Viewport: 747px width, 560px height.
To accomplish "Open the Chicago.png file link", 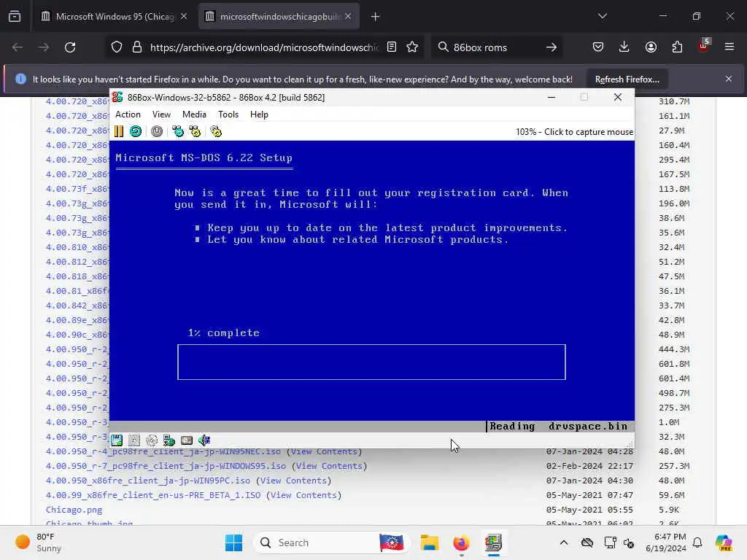I will tap(74, 510).
